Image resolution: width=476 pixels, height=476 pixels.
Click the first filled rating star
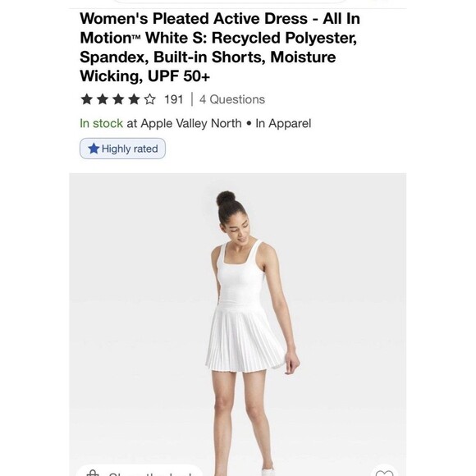86,99
